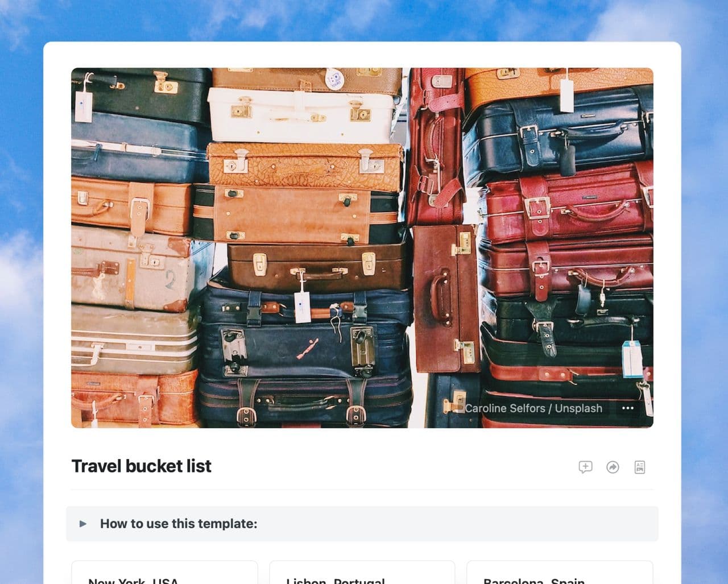Open the Barcelona, Spain card
The width and height of the screenshot is (728, 584).
[560, 573]
